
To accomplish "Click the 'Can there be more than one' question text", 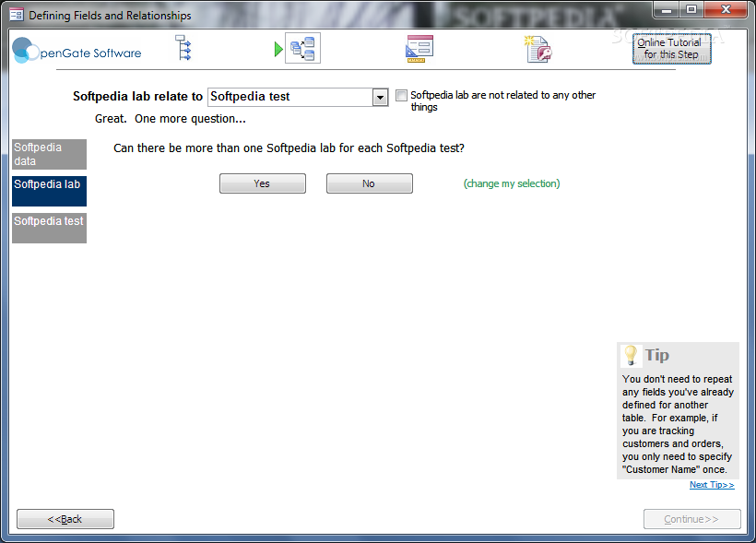I will 289,148.
